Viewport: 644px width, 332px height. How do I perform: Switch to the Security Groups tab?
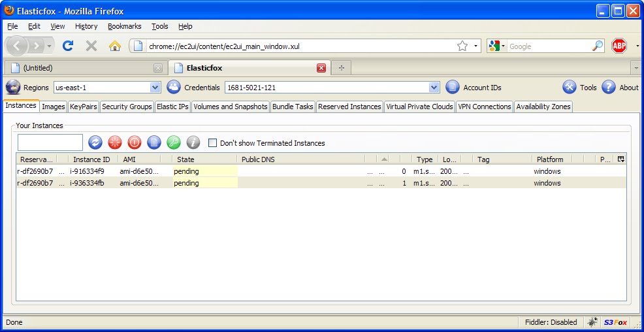(x=127, y=107)
